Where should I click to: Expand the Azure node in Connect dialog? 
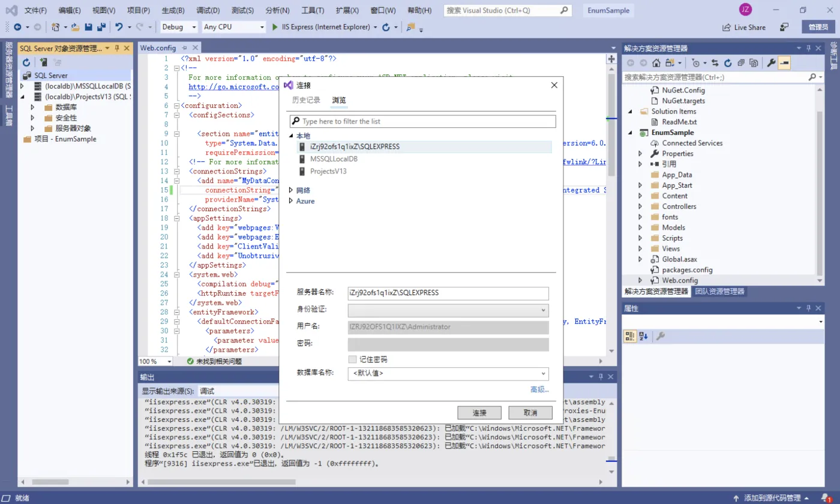tap(291, 201)
